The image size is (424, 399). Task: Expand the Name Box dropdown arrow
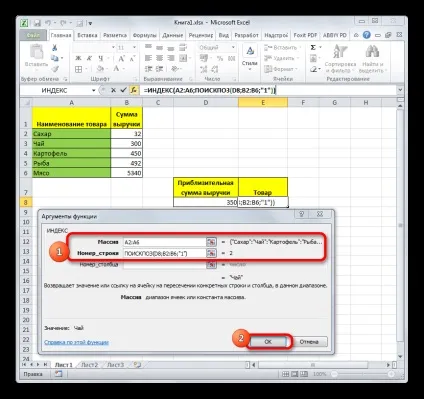tap(94, 90)
